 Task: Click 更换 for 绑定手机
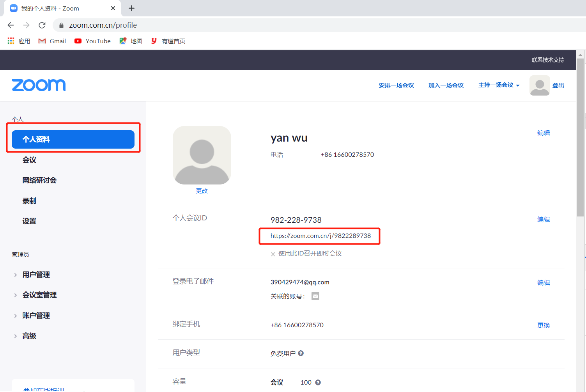544,325
